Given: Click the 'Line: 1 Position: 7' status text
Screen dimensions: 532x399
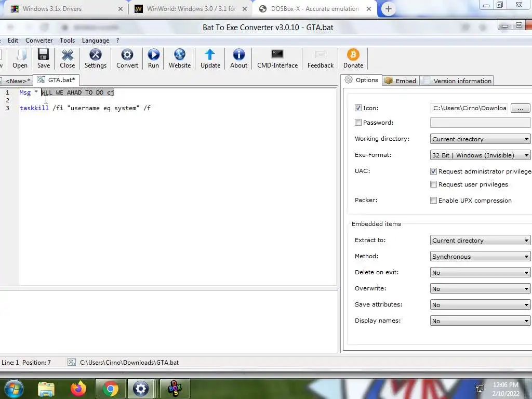Looking at the screenshot, I should [x=26, y=362].
